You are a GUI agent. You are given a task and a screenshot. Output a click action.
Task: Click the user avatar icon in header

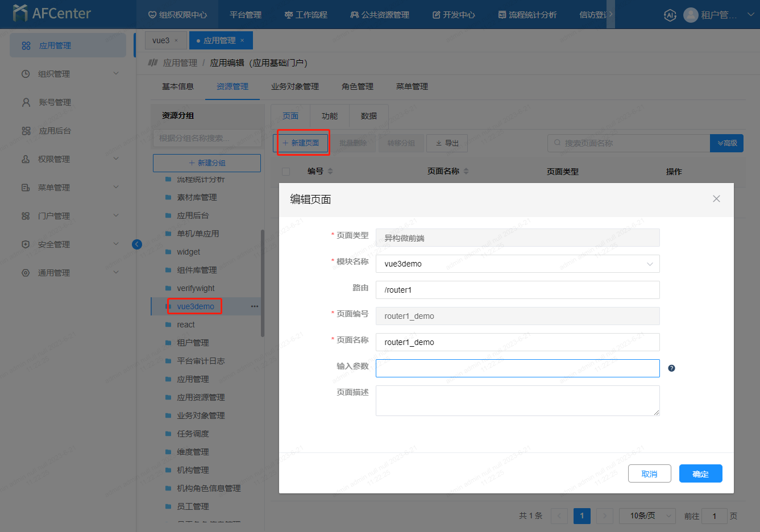691,15
